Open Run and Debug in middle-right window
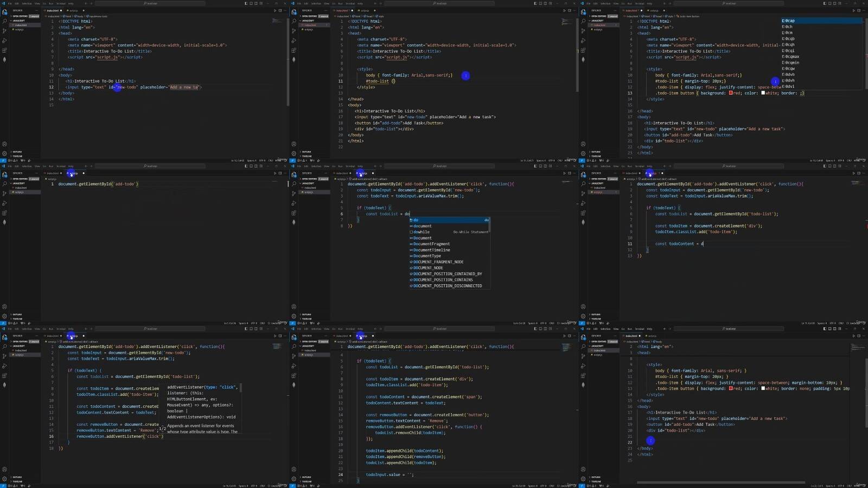The width and height of the screenshot is (868, 488). 583,204
